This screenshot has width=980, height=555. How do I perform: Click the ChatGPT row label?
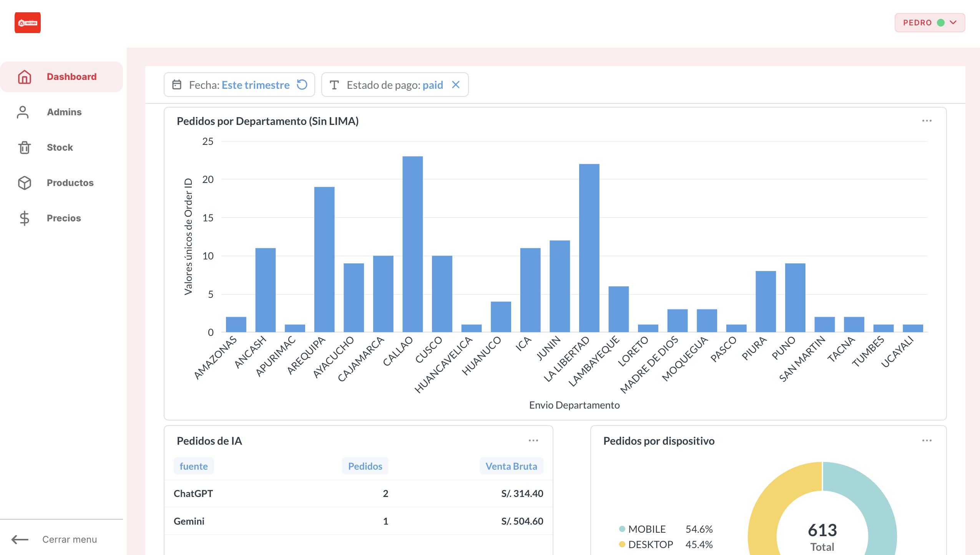click(193, 494)
